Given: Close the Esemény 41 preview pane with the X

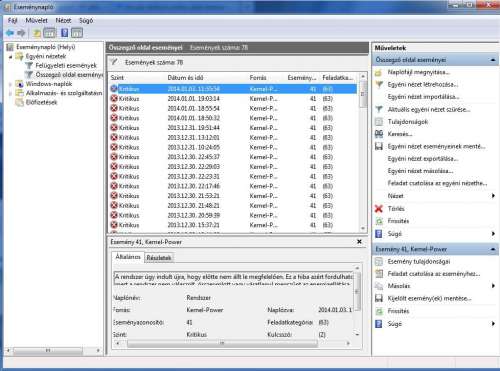Looking at the screenshot, I should (x=359, y=242).
